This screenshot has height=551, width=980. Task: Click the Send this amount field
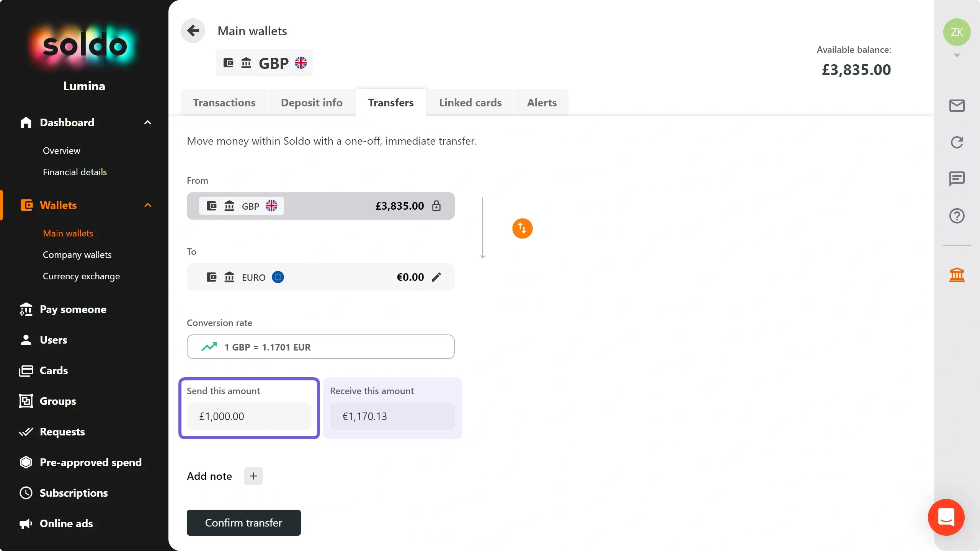pyautogui.click(x=249, y=416)
